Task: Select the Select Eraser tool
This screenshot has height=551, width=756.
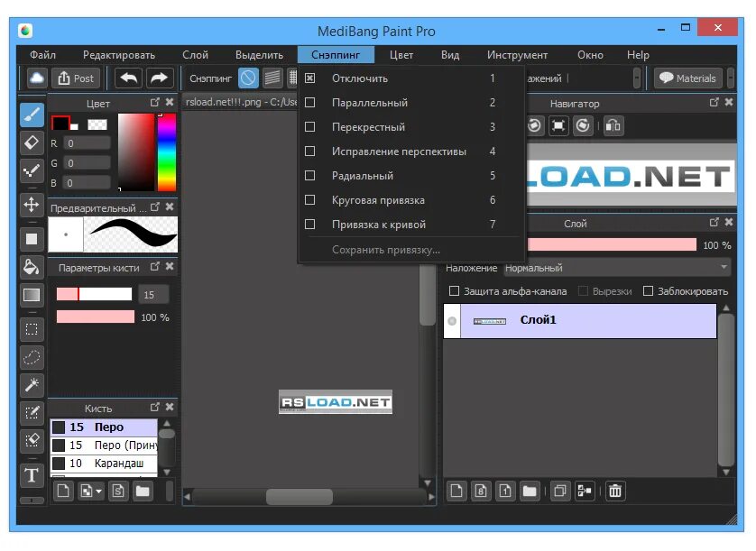Action: [32, 441]
